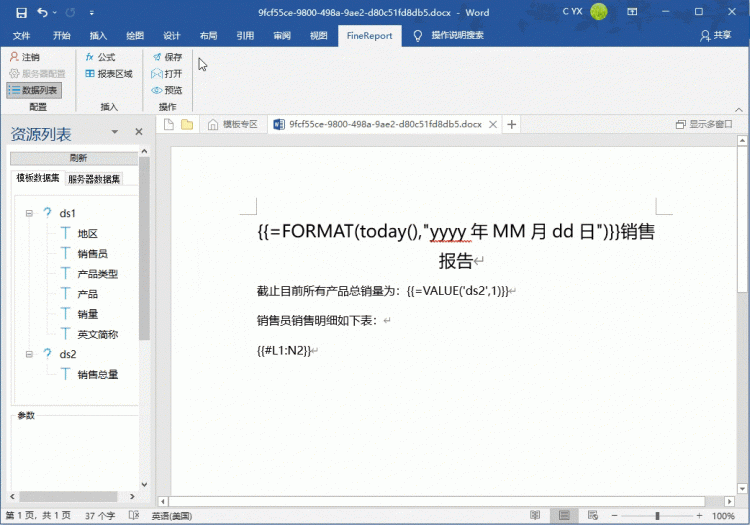750x525 pixels.
Task: Select the 产品类型 field under ds1
Action: coord(98,273)
